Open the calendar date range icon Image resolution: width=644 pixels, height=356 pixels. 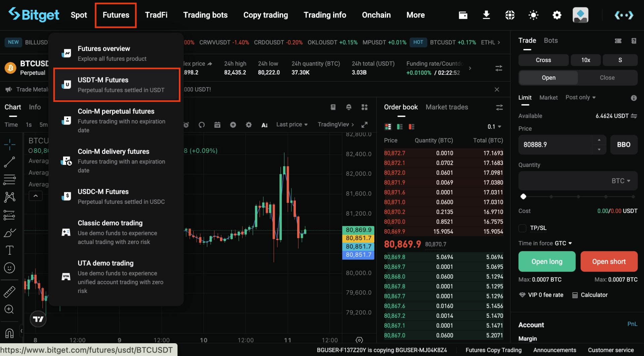click(x=217, y=125)
